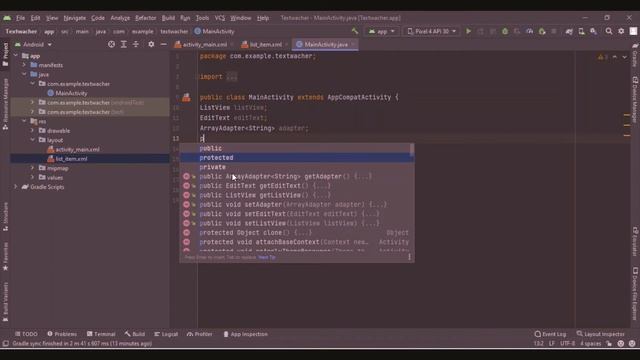Click Attach Debugger to Android Process icon

[542, 31]
